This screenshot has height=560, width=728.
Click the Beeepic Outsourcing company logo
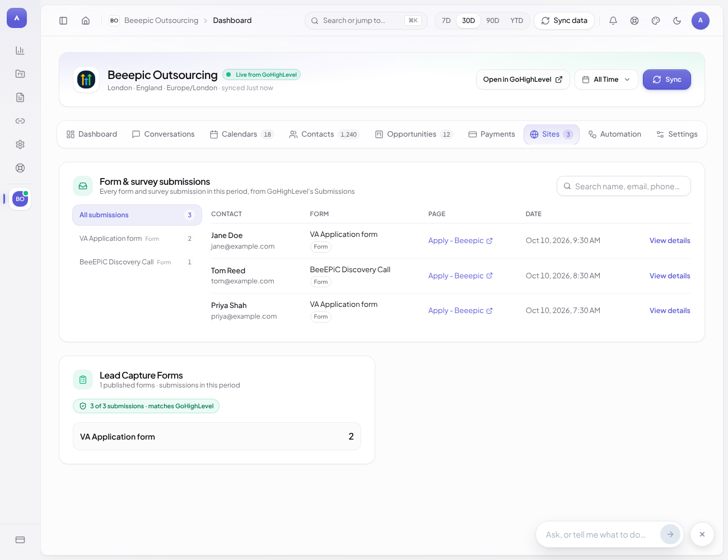[86, 80]
